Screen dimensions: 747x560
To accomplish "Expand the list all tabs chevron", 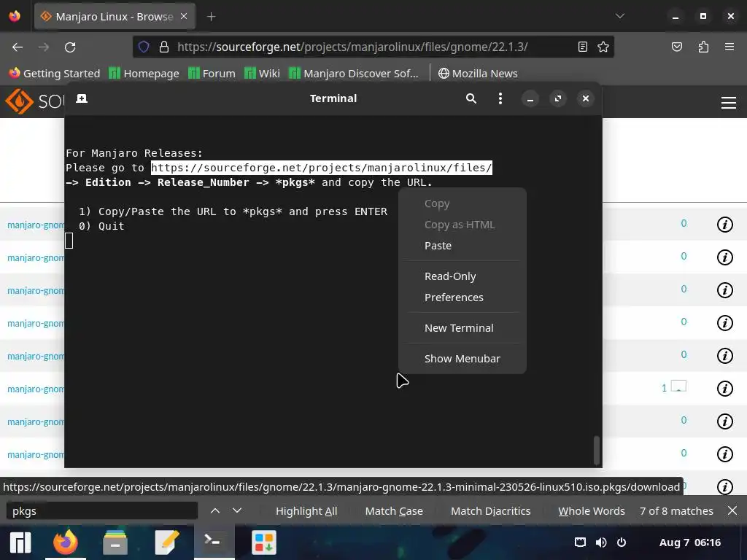I will coord(620,16).
